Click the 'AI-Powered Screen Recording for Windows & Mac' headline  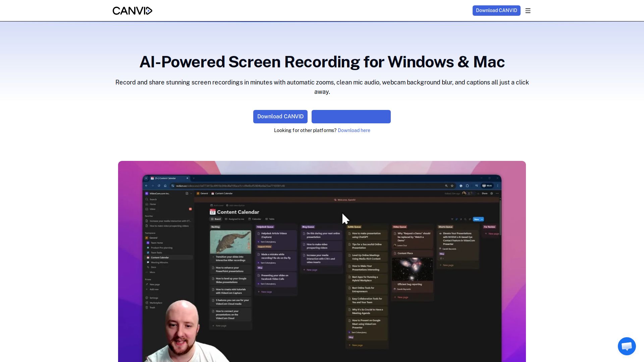322,62
